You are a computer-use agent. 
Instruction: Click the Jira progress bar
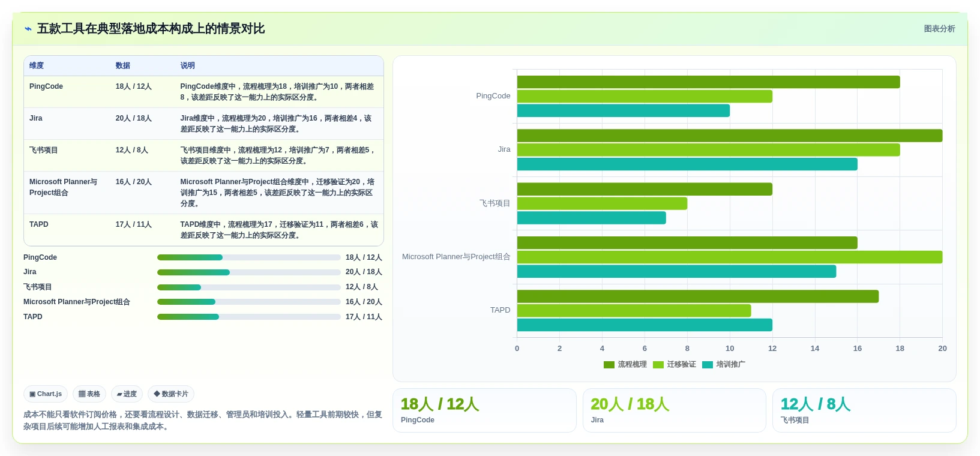pyautogui.click(x=249, y=272)
